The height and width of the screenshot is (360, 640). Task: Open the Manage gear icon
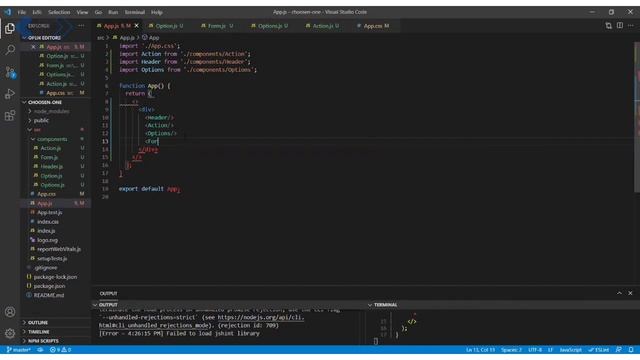coord(10,333)
